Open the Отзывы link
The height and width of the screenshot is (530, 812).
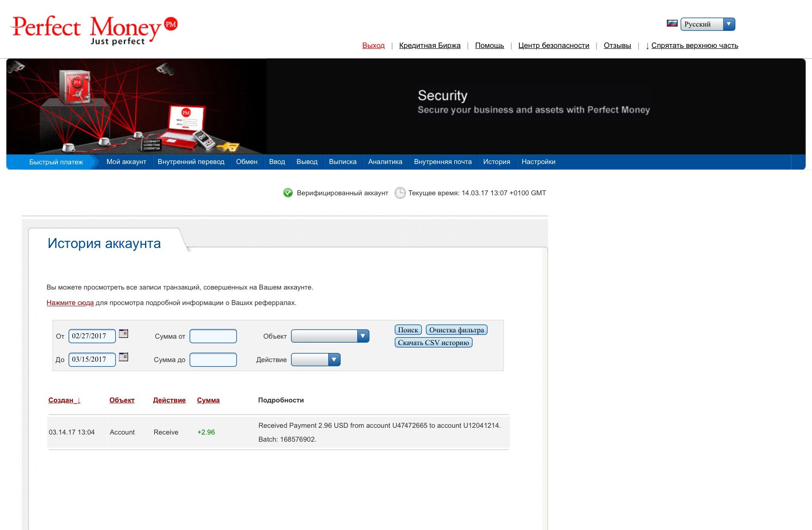[617, 46]
